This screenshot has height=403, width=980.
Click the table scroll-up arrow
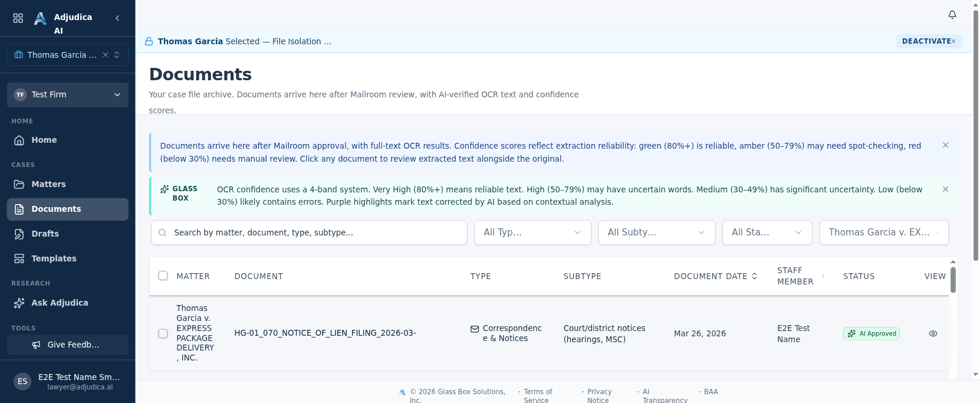(x=953, y=261)
